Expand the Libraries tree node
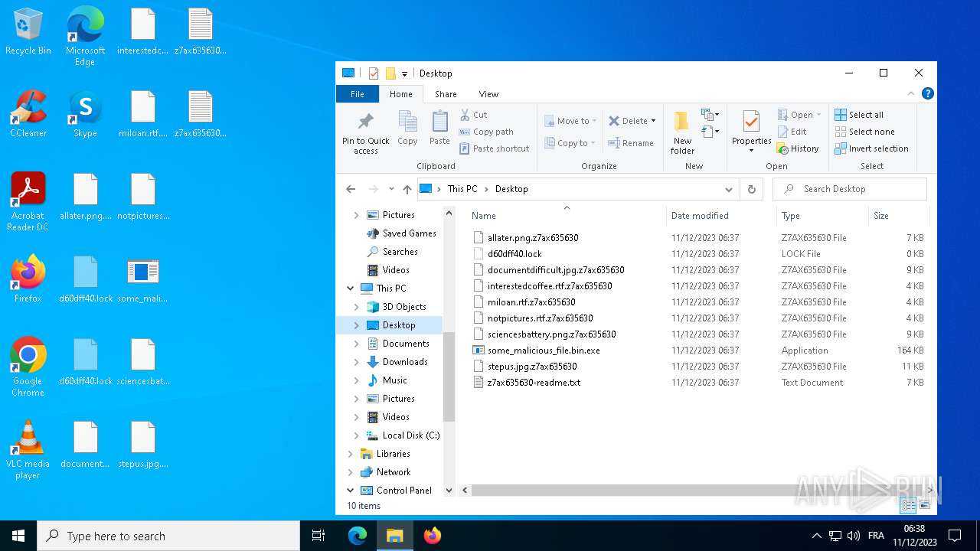This screenshot has height=551, width=980. [351, 454]
